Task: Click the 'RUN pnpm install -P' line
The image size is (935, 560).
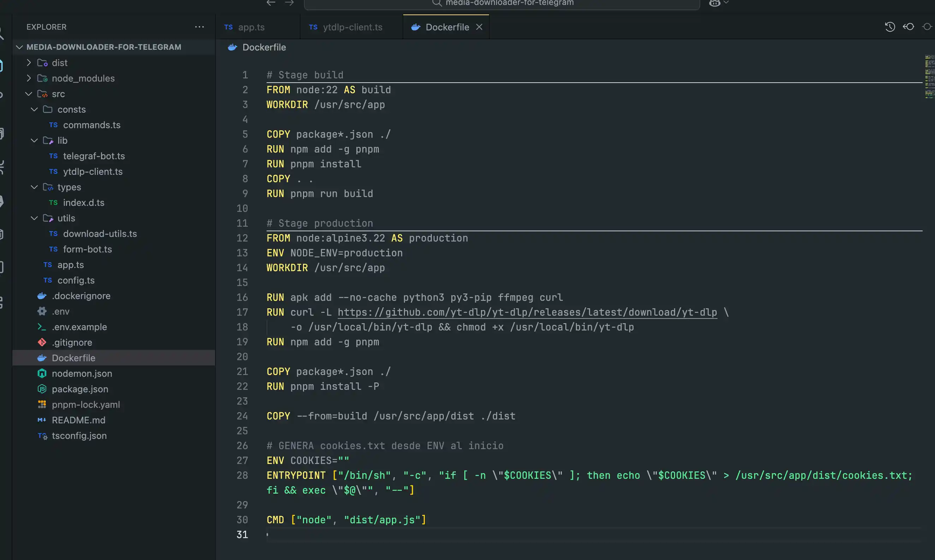Action: click(323, 386)
